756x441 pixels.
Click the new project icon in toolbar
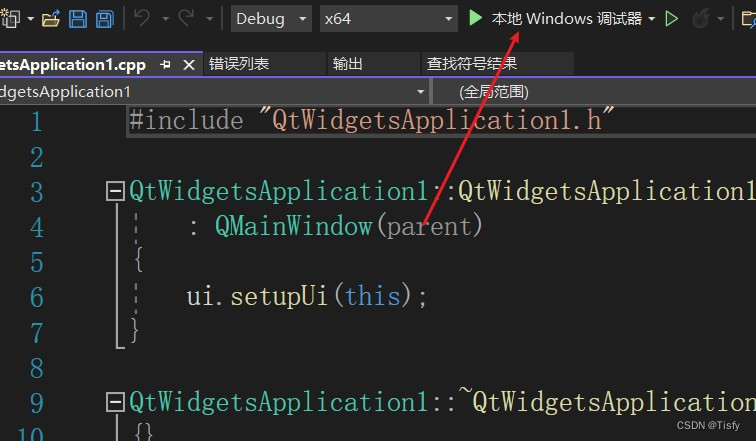[x=11, y=19]
